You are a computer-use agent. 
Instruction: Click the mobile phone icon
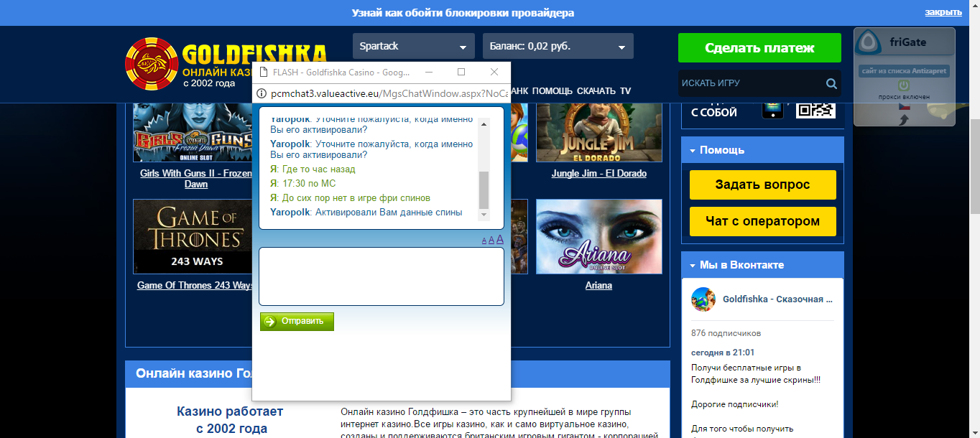[x=772, y=108]
